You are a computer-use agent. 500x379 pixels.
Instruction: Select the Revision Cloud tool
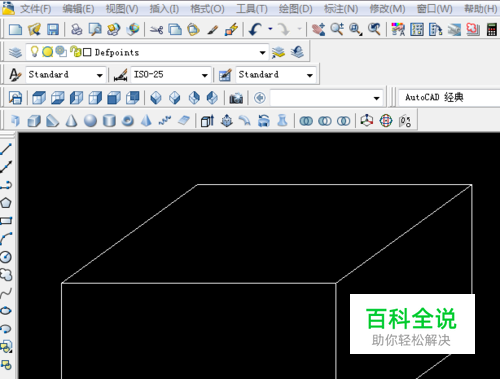pos(6,275)
